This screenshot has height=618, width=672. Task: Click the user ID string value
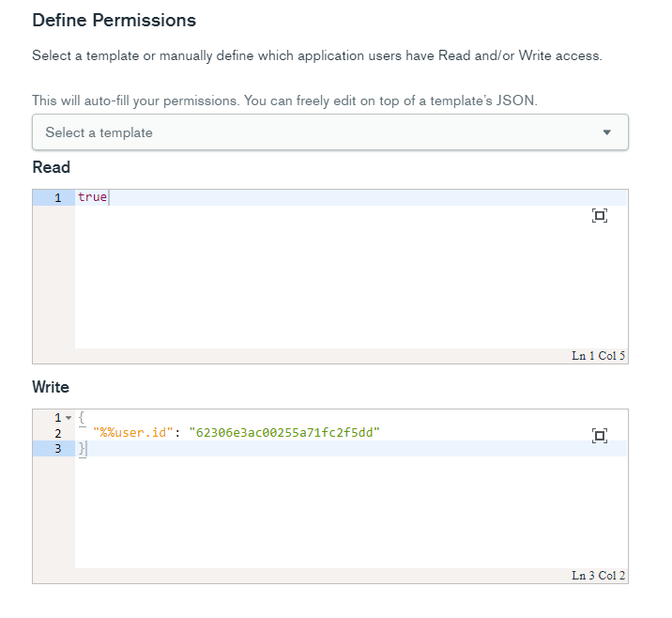click(285, 433)
